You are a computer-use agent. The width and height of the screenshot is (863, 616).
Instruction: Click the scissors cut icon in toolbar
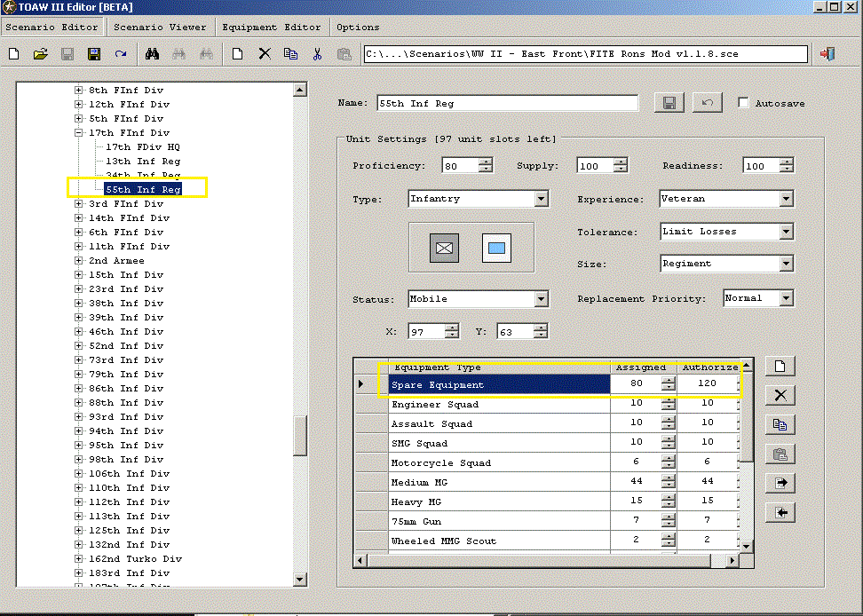(x=317, y=54)
